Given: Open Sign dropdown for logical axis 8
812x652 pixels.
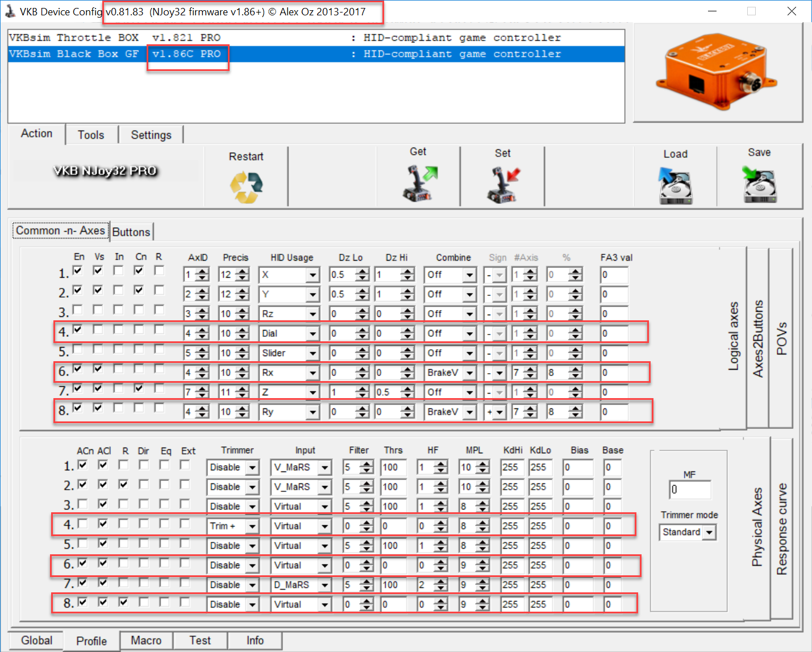Looking at the screenshot, I should 499,412.
